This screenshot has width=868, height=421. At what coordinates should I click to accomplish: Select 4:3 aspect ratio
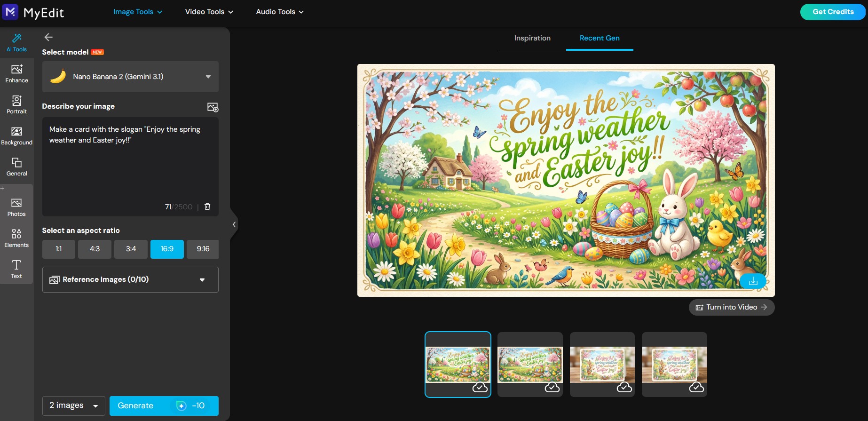[x=95, y=249]
